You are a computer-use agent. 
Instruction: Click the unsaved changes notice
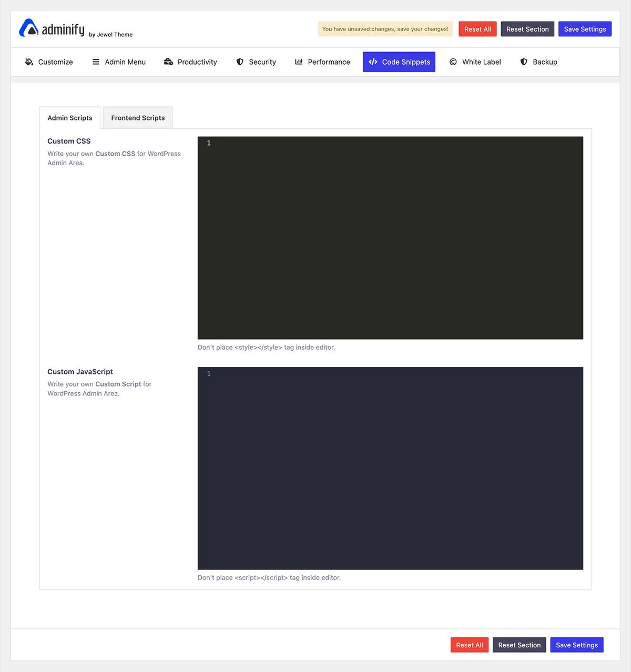pyautogui.click(x=385, y=29)
